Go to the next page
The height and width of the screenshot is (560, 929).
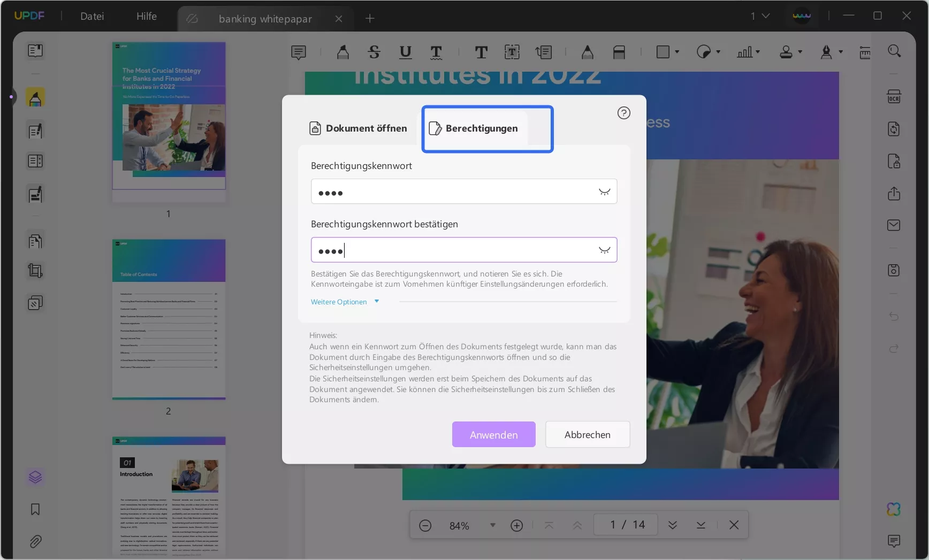(x=673, y=525)
